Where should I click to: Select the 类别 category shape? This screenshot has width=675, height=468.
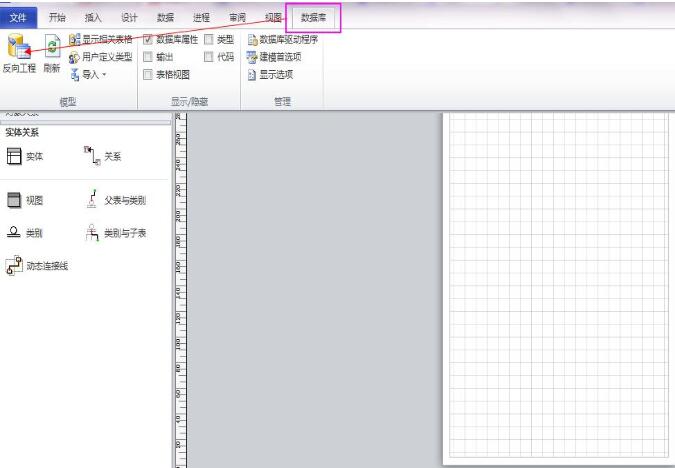coord(25,233)
